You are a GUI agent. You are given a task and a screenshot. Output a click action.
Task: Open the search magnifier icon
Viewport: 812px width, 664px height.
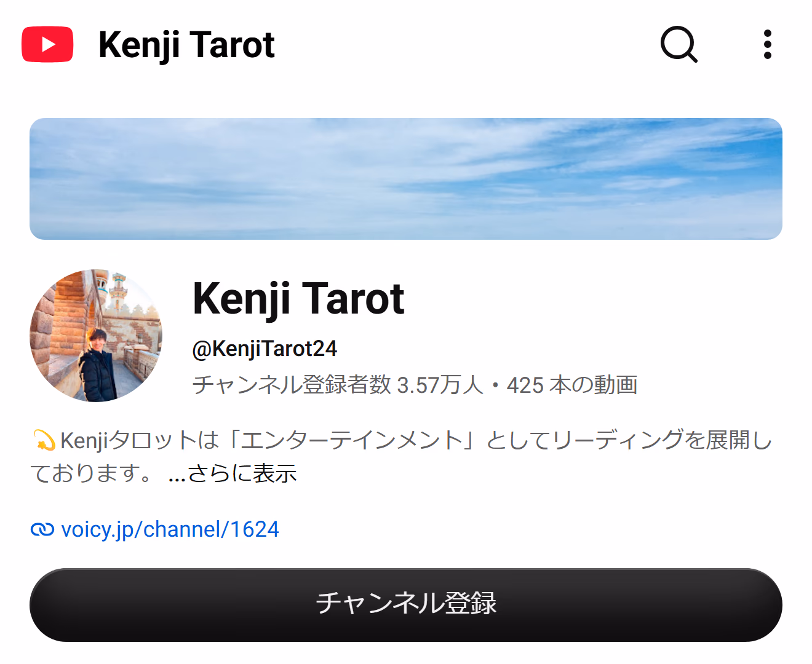coord(679,44)
